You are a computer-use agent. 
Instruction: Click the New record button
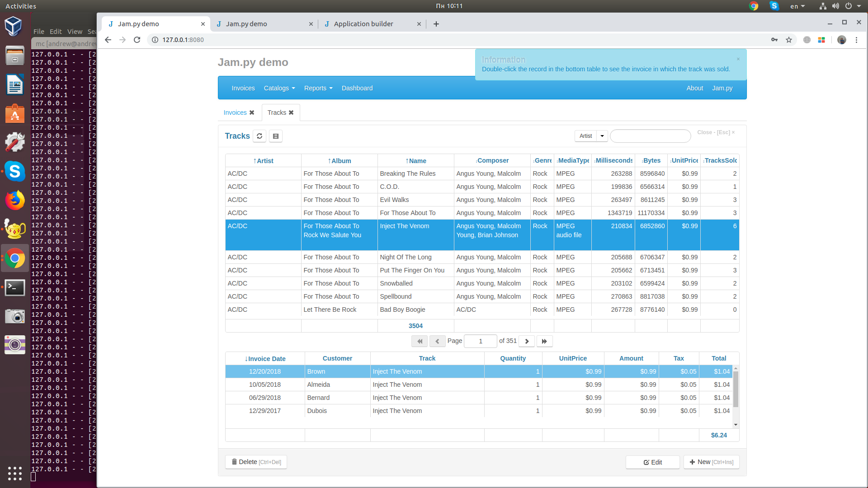(x=712, y=462)
